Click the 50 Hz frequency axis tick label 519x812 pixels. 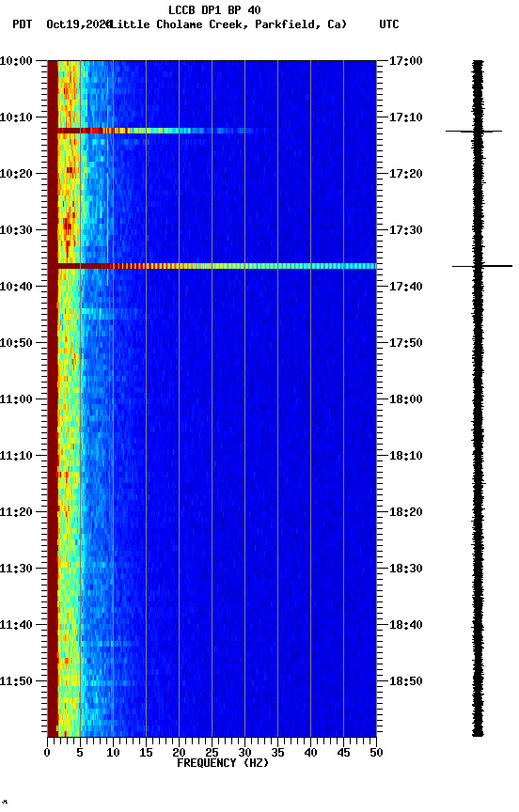377,753
